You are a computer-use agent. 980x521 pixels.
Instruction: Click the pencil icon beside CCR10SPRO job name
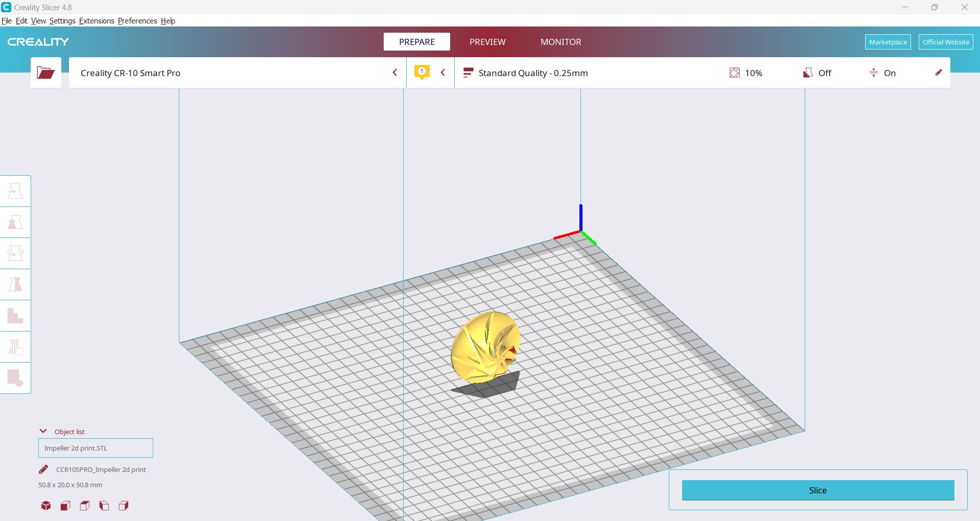pos(43,469)
